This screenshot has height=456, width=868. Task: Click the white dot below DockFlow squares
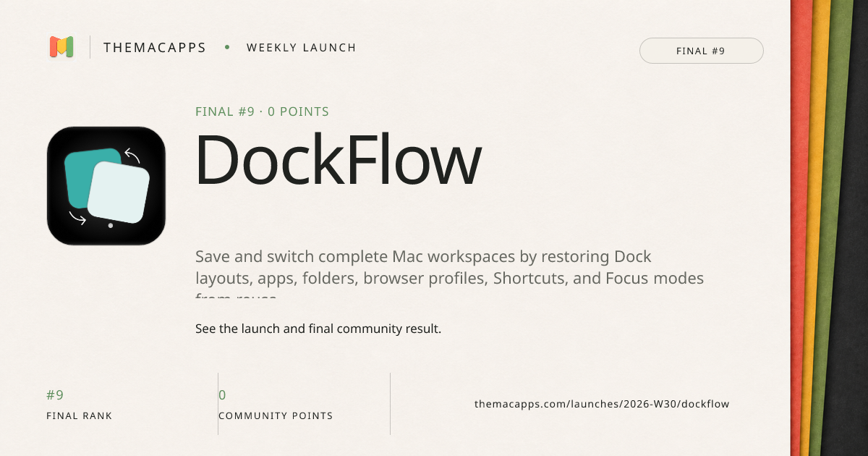110,226
